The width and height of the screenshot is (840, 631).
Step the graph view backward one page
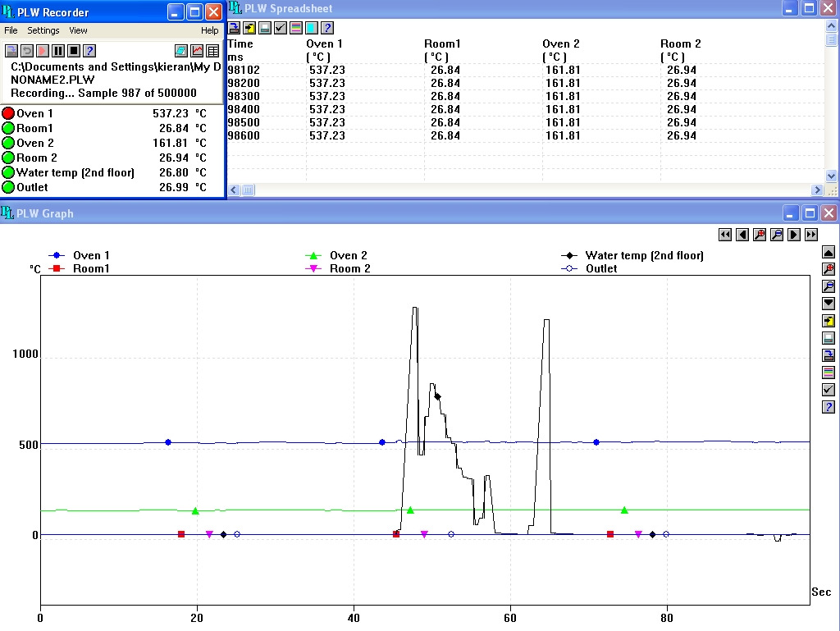pyautogui.click(x=742, y=235)
